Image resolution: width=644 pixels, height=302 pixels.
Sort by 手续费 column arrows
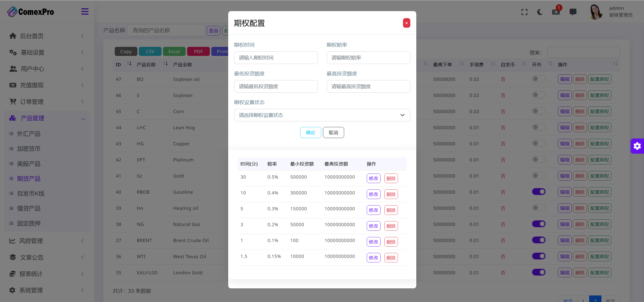(493, 64)
